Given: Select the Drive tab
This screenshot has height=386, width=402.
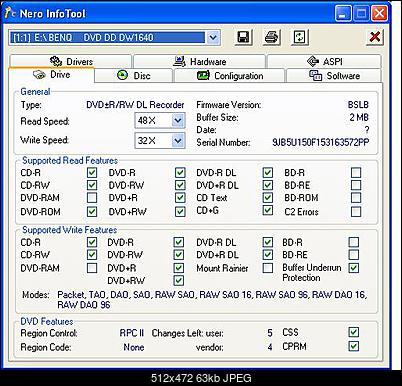Looking at the screenshot, I should coord(52,75).
